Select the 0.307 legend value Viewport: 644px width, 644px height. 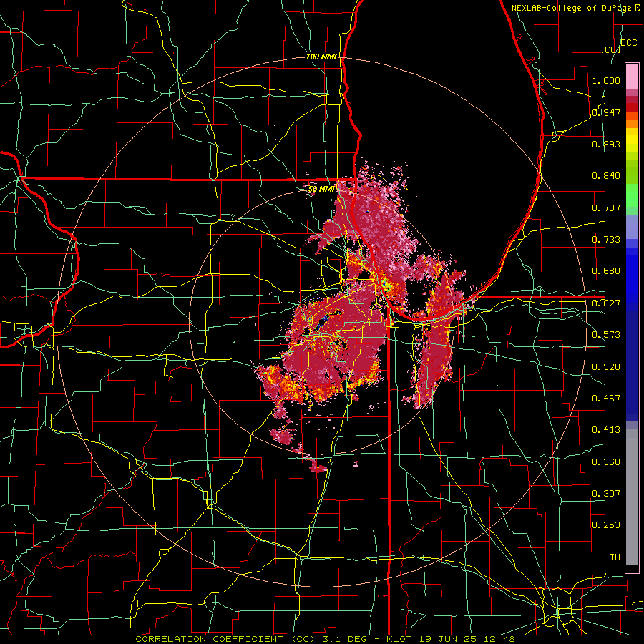coord(606,494)
